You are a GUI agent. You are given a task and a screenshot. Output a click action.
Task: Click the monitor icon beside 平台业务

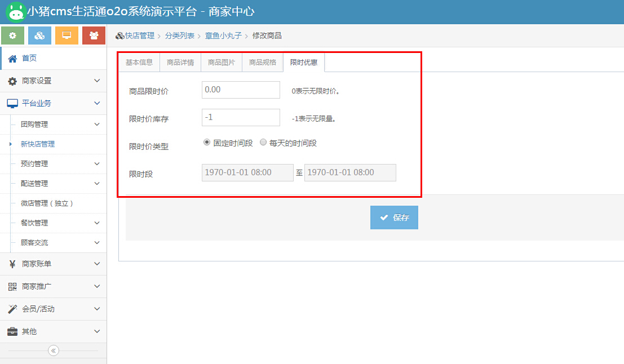(x=12, y=104)
